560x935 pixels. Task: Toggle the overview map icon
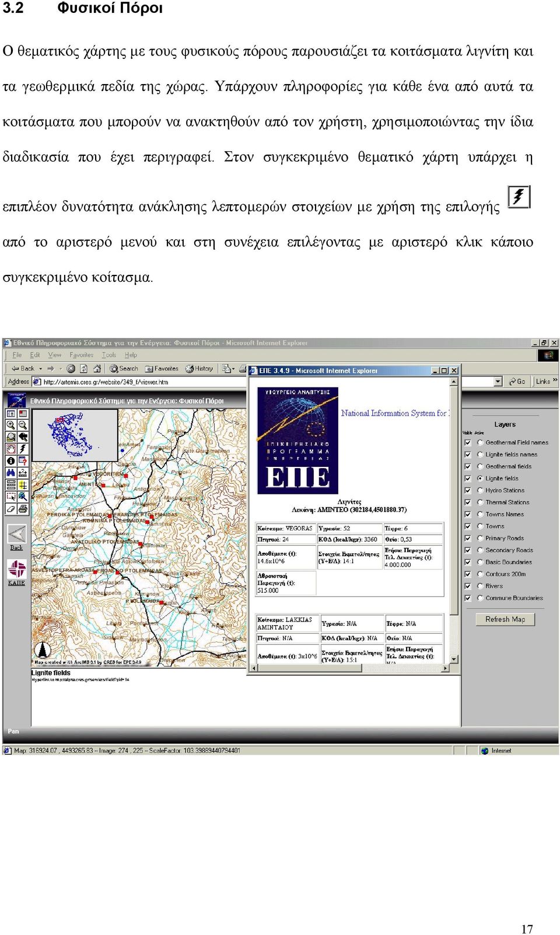tap(23, 414)
